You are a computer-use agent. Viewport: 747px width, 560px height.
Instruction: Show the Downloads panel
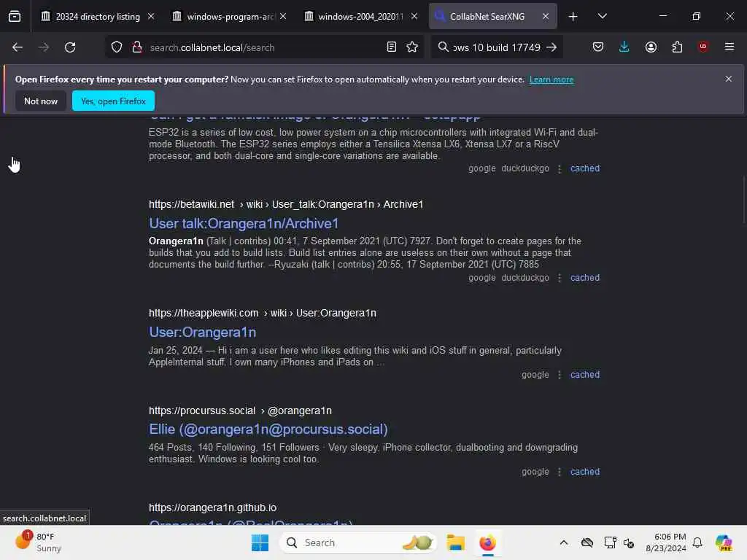tap(624, 47)
